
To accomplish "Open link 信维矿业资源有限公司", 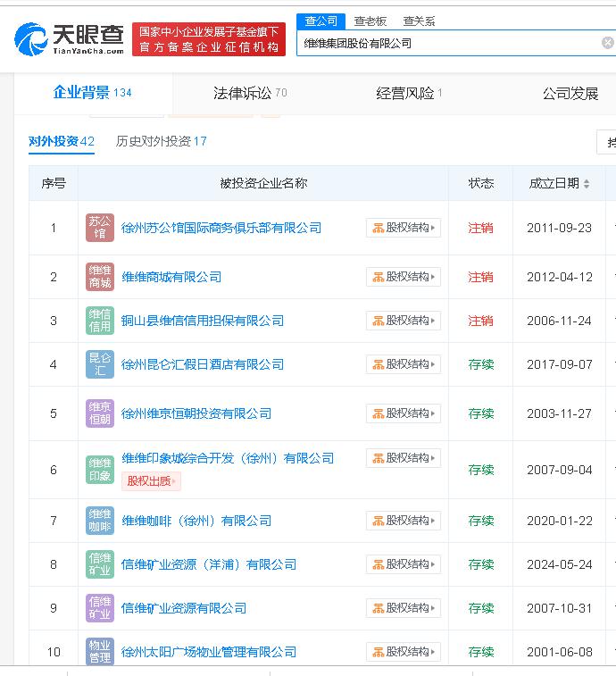I will click(x=184, y=608).
